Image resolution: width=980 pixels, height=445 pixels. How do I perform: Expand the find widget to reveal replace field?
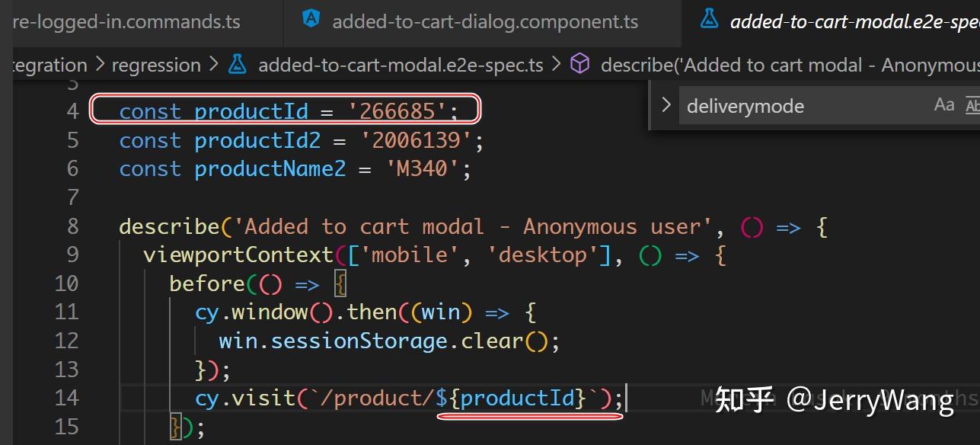point(666,105)
